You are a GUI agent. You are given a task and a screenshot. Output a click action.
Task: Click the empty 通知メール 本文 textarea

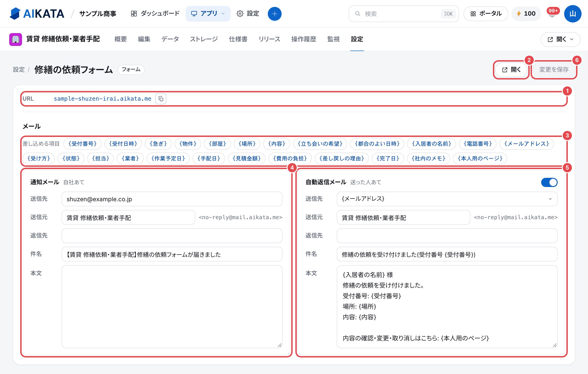pos(172,307)
